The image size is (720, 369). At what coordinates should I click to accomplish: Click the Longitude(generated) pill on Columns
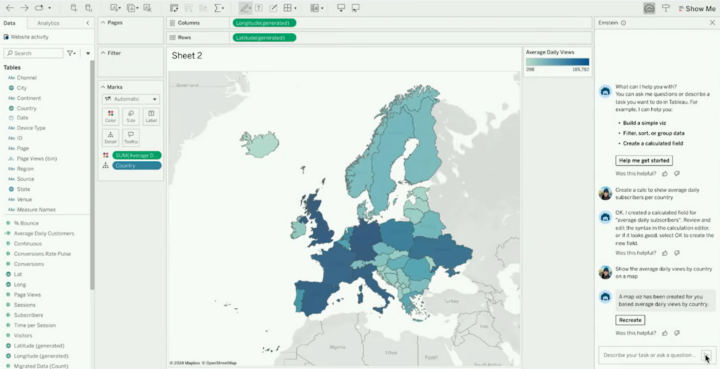pos(264,23)
